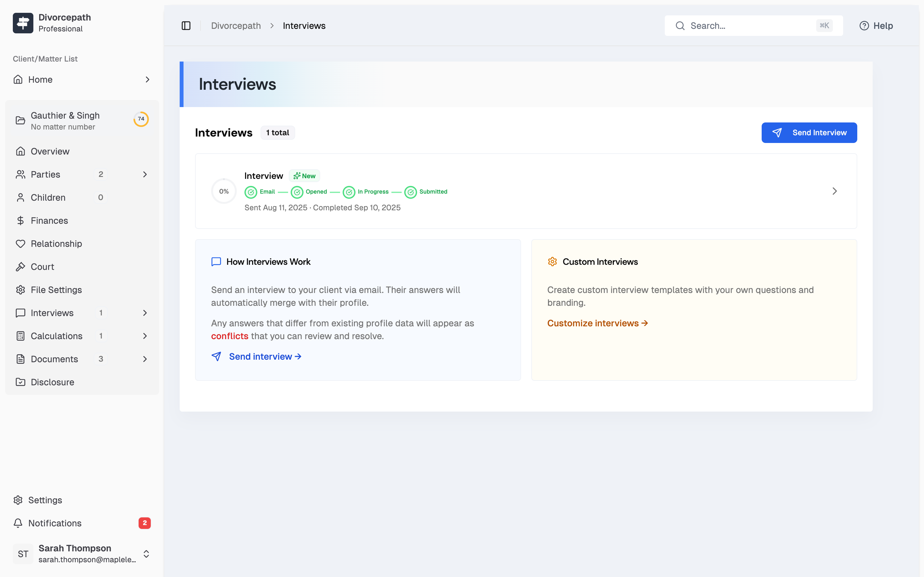
Task: Expand the Documents submenu chevron
Action: coord(145,359)
